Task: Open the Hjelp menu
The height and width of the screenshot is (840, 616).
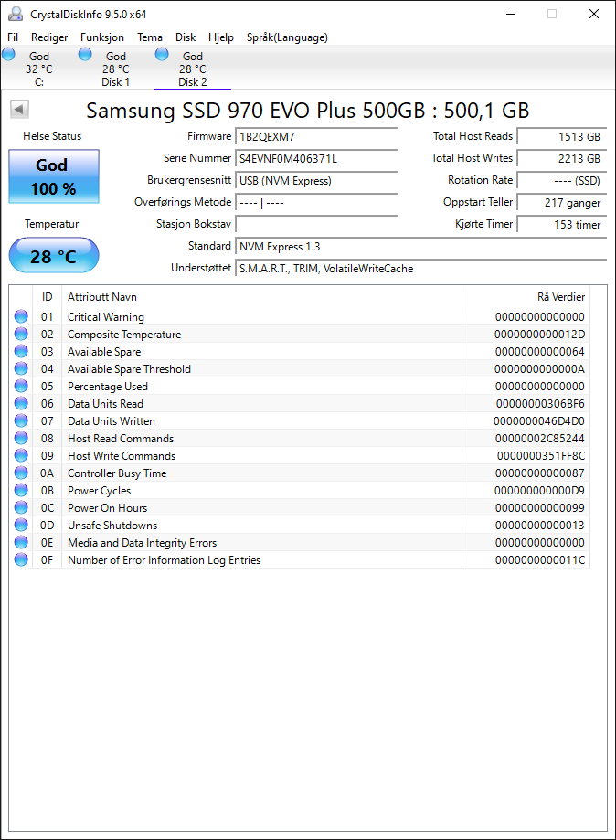Action: 221,37
